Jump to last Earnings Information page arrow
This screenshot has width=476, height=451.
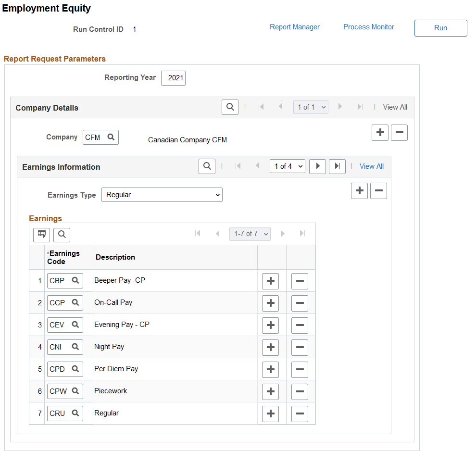pyautogui.click(x=337, y=166)
